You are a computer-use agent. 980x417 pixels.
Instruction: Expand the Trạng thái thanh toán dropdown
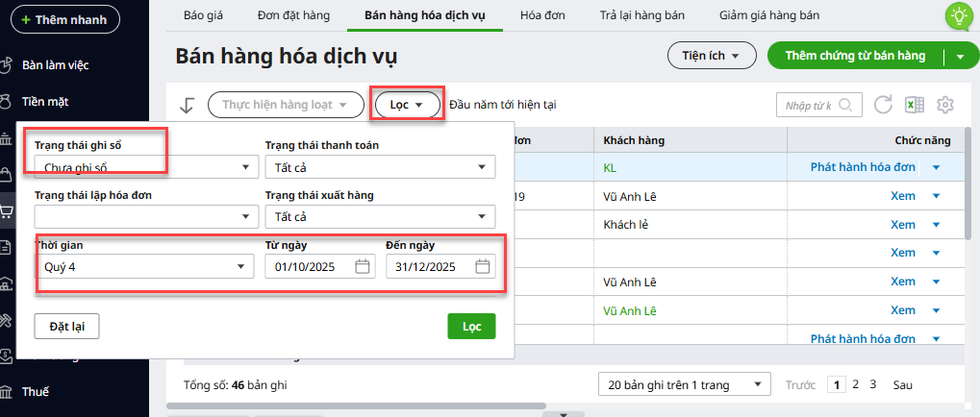coord(380,168)
